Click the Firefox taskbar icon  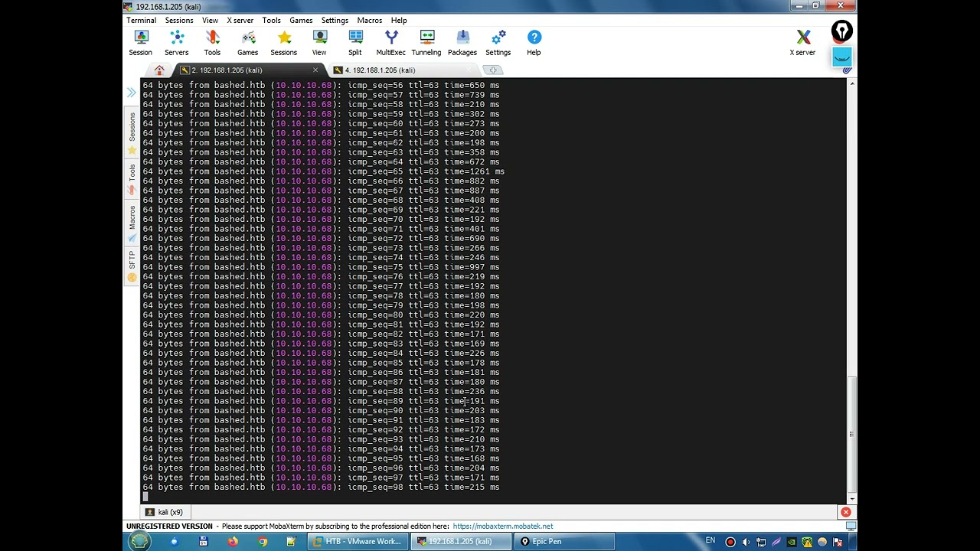click(x=233, y=542)
